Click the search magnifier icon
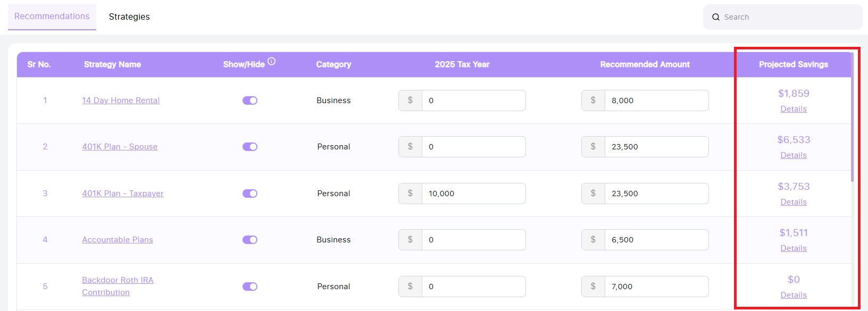 (716, 17)
